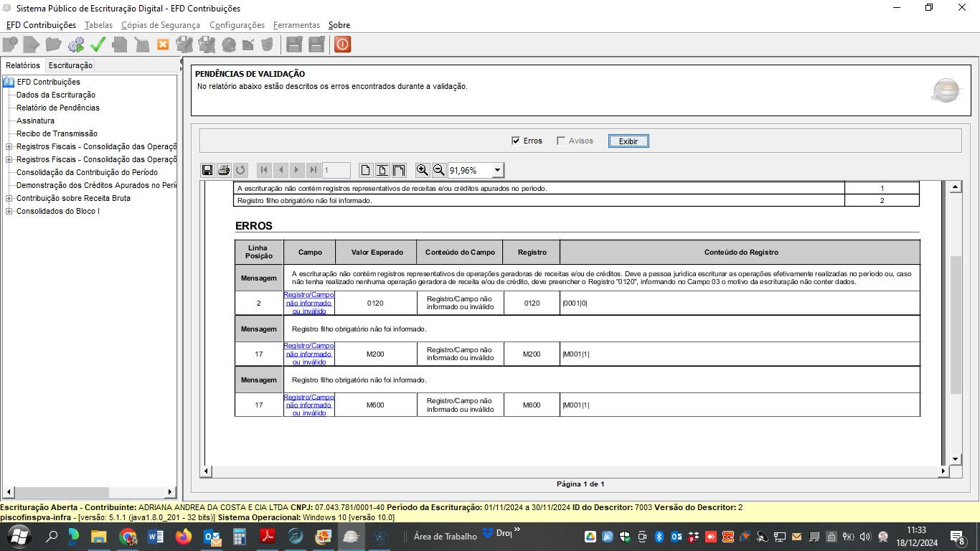
Task: Click the left panel horizontal scrollbar thumb
Action: pos(61,492)
